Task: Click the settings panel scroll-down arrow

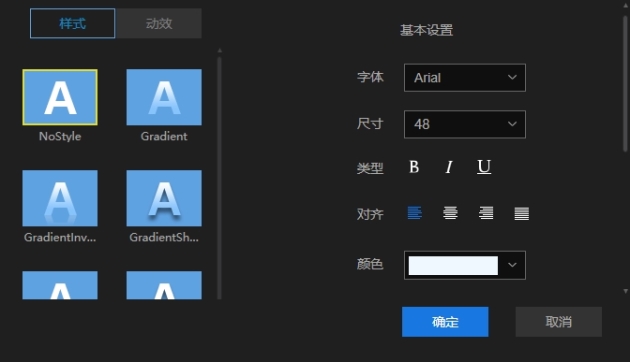Action: (x=625, y=291)
